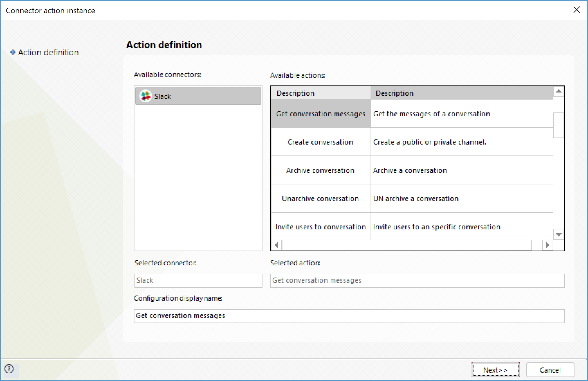This screenshot has height=381, width=588.
Task: Select the Slack connector icon
Action: tap(145, 96)
